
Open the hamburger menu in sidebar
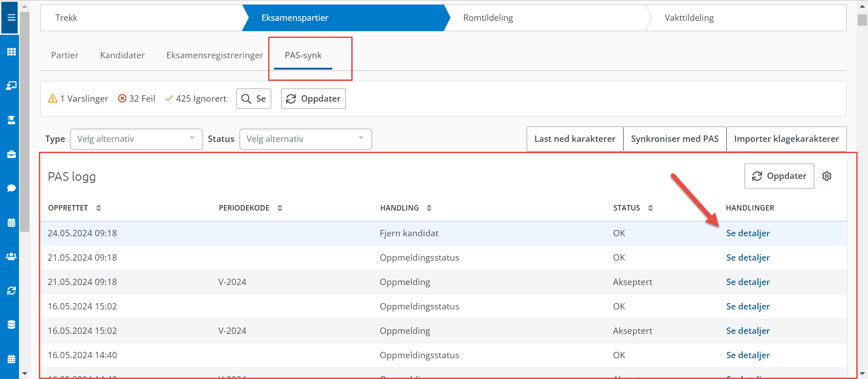[11, 18]
